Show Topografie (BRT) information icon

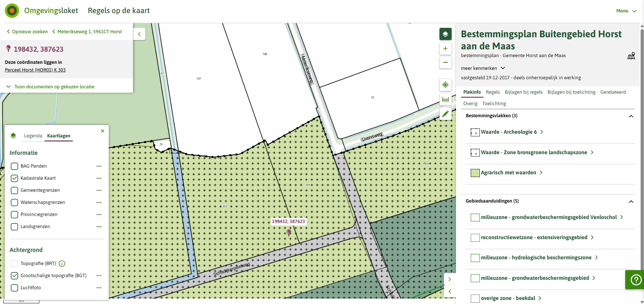tap(62, 264)
